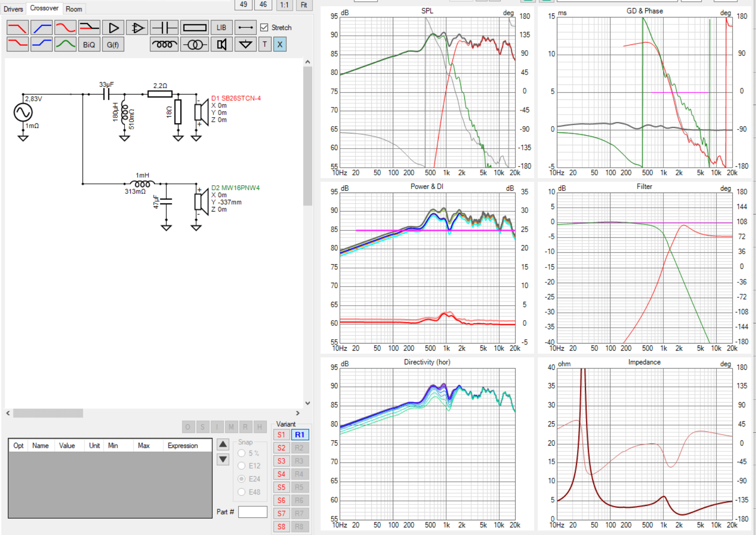The width and height of the screenshot is (756, 535).
Task: Select variant R1
Action: (x=300, y=435)
